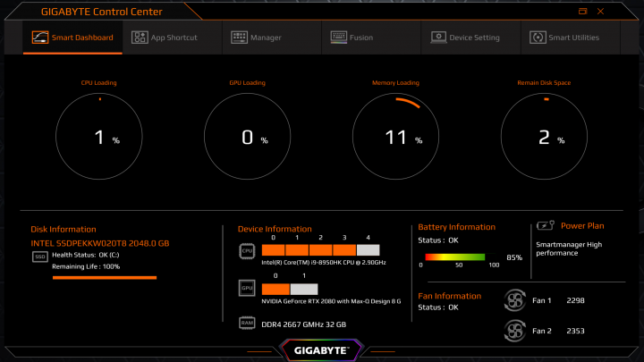Image resolution: width=644 pixels, height=362 pixels.
Task: Click the GIGABYTE logo badge at bottom
Action: (x=321, y=350)
